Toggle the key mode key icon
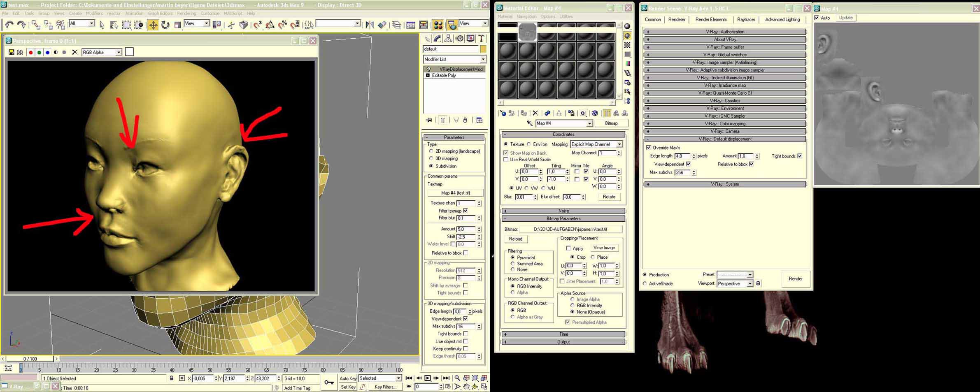 click(x=329, y=383)
